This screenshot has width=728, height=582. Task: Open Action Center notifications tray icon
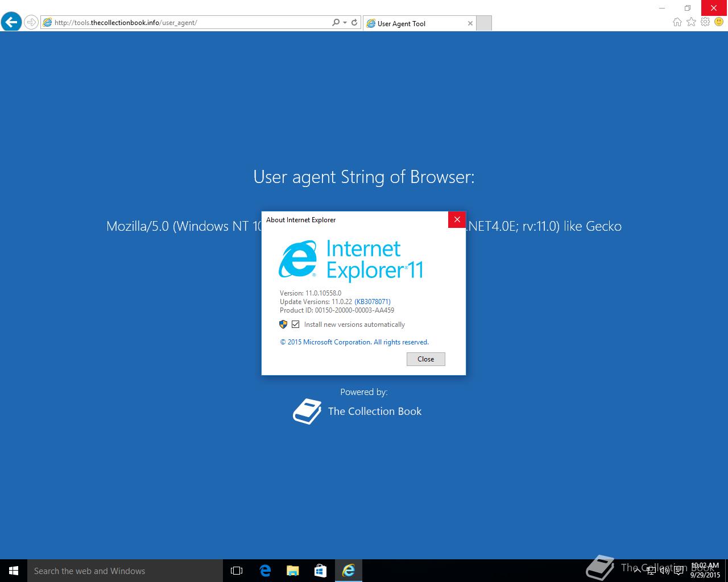(x=679, y=571)
